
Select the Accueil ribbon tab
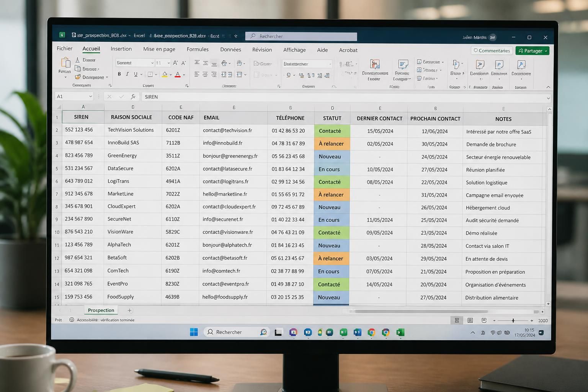click(x=91, y=49)
